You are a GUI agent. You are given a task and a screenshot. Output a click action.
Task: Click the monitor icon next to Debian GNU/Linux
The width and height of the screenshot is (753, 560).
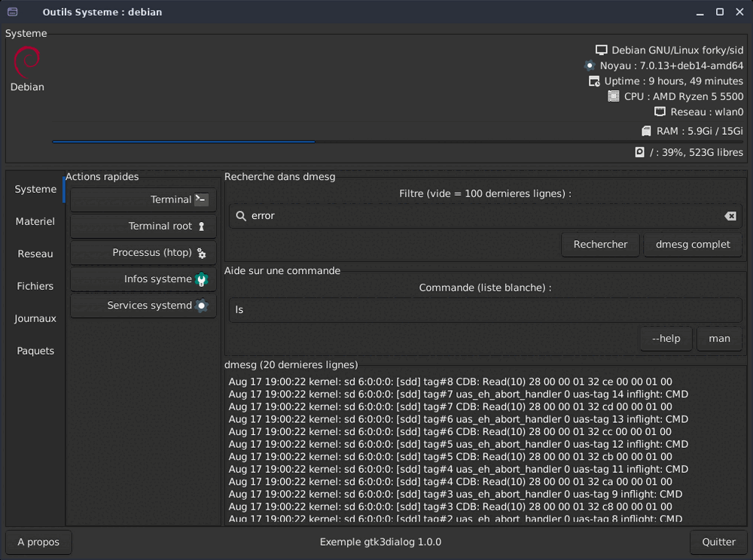pyautogui.click(x=601, y=50)
